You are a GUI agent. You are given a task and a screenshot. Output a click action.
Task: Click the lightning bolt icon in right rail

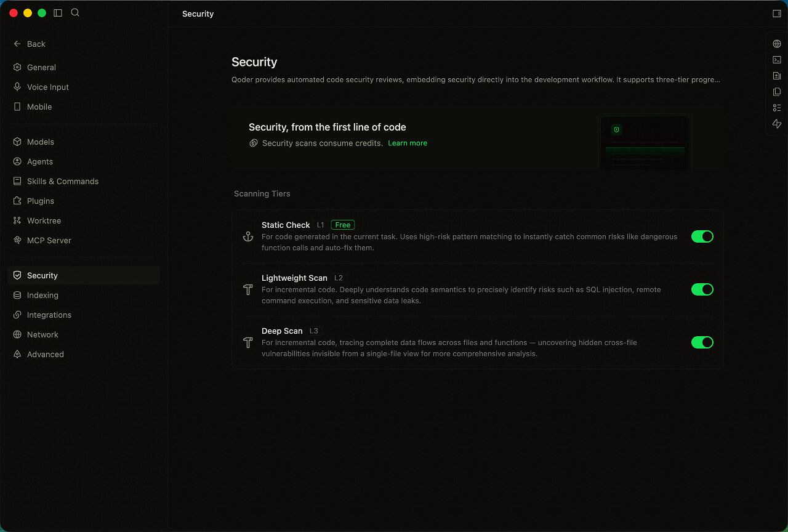pyautogui.click(x=777, y=124)
